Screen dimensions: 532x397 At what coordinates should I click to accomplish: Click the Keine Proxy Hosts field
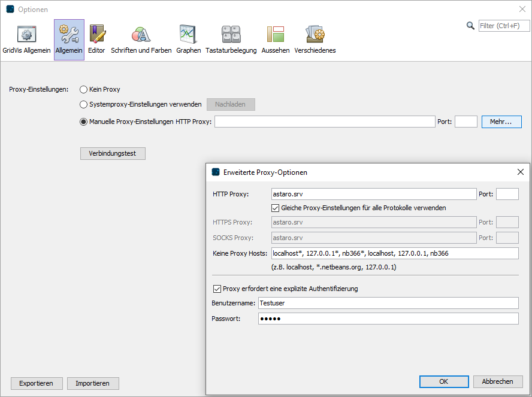pyautogui.click(x=394, y=253)
